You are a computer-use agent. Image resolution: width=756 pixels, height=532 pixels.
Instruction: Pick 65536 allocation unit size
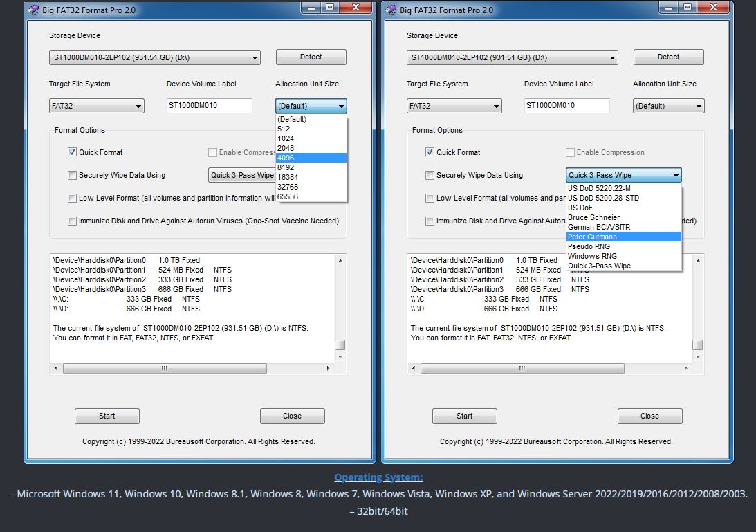tap(311, 196)
